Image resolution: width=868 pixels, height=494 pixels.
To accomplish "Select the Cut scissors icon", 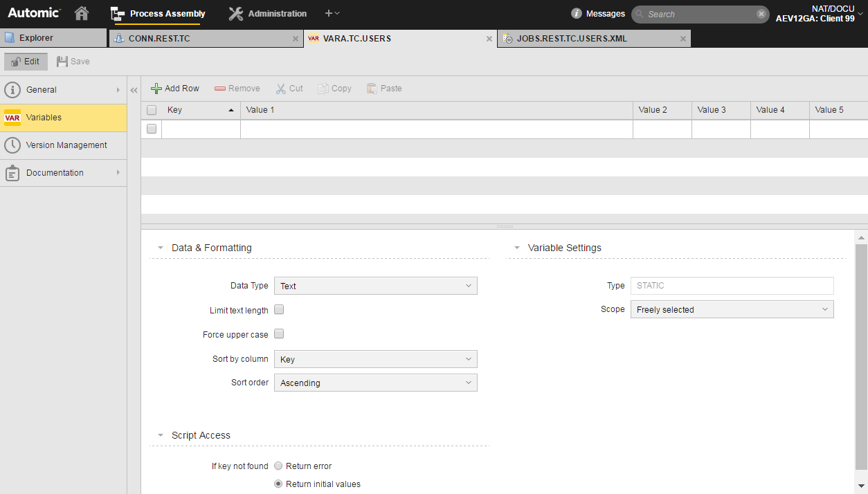I will point(280,88).
